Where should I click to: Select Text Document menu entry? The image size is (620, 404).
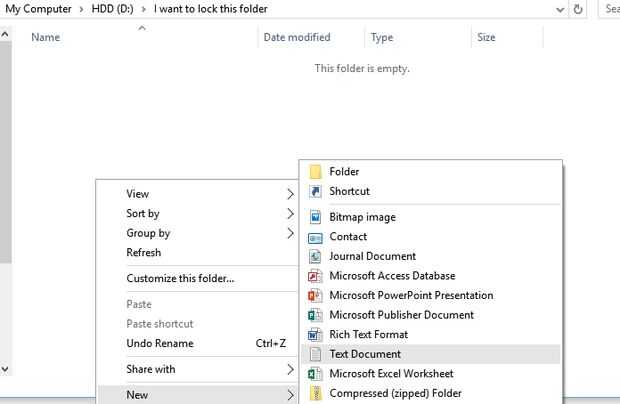pyautogui.click(x=365, y=354)
